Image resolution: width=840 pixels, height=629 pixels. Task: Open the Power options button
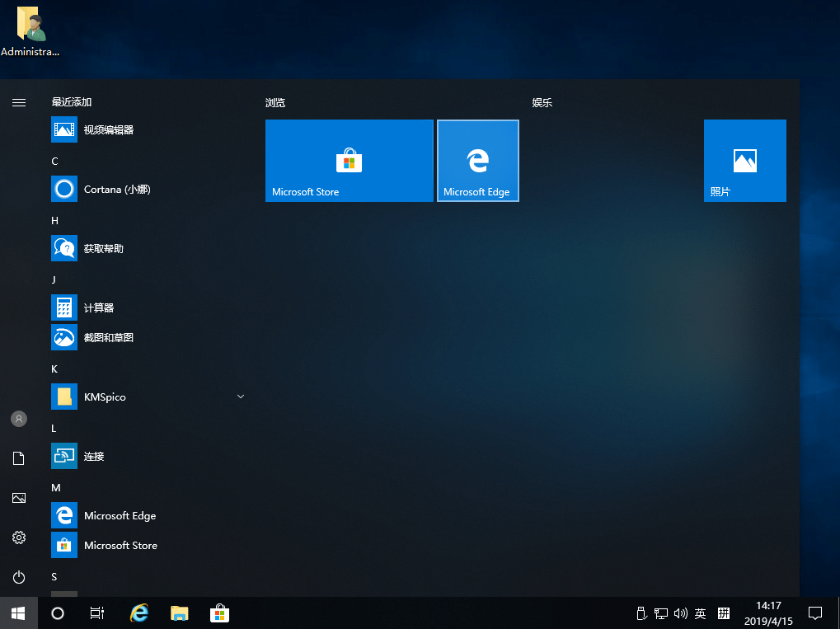click(x=19, y=577)
